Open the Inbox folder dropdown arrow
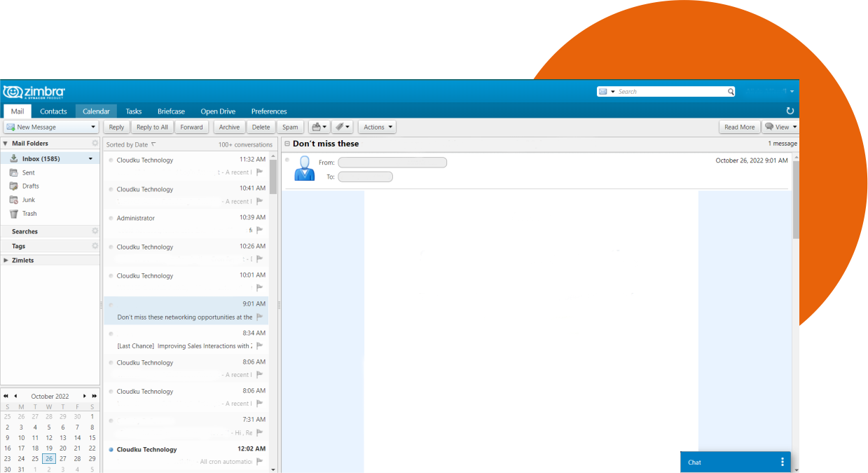 pyautogui.click(x=90, y=159)
